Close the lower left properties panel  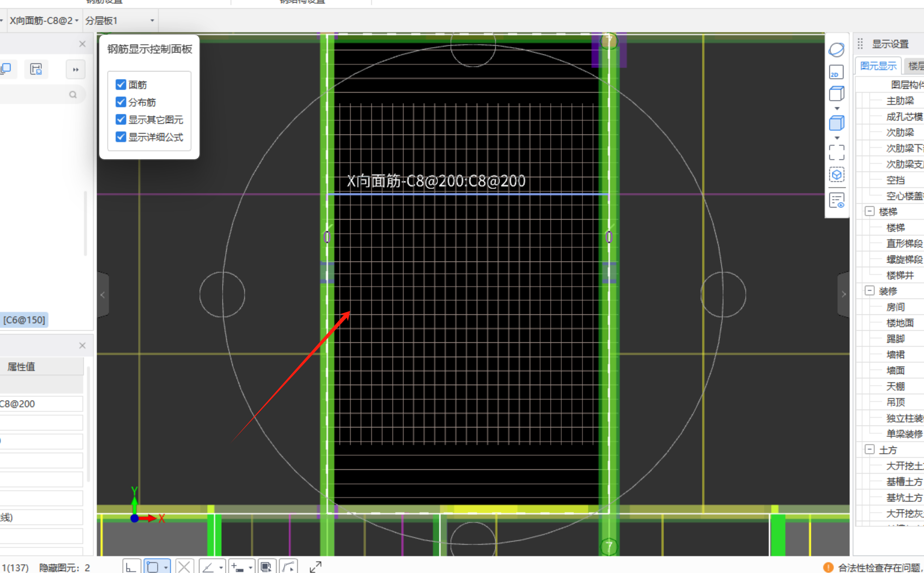click(83, 346)
